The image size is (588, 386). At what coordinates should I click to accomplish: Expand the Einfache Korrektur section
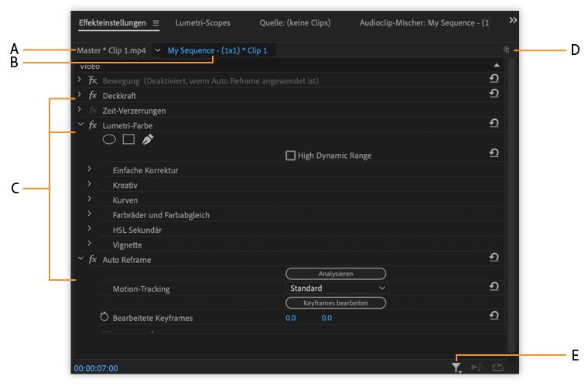89,169
